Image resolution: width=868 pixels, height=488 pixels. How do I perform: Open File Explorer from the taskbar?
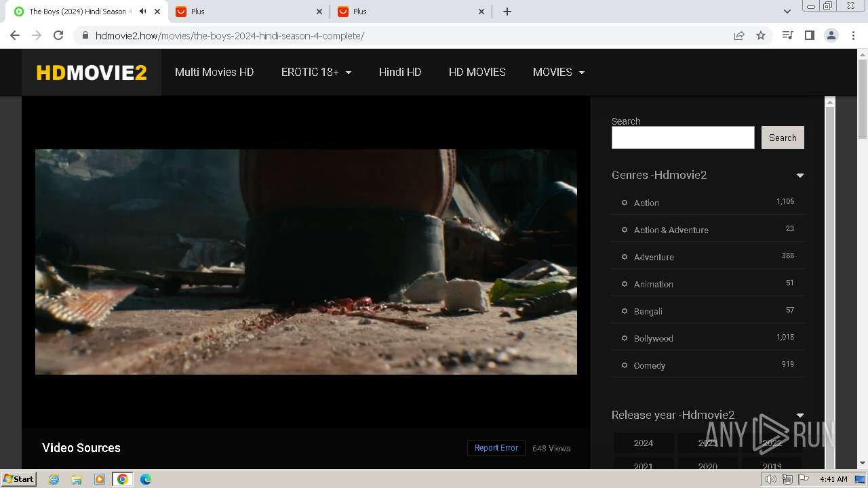77,479
